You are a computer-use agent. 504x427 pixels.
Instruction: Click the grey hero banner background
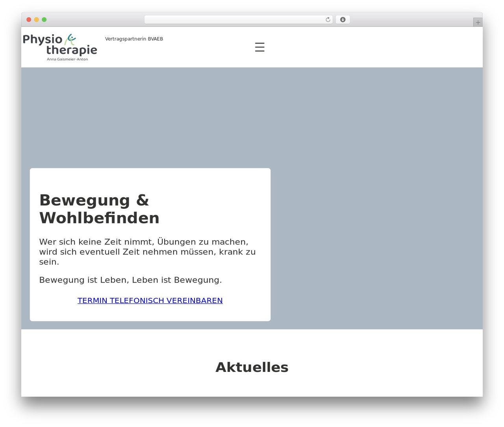click(376, 197)
